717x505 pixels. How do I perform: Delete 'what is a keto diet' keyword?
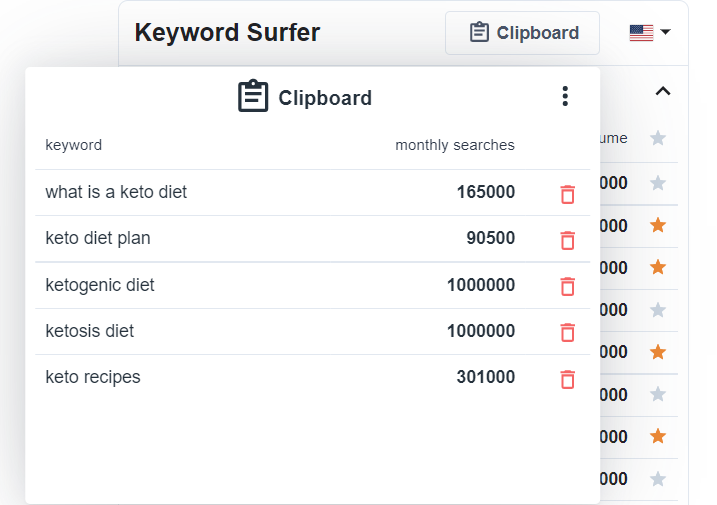567,194
